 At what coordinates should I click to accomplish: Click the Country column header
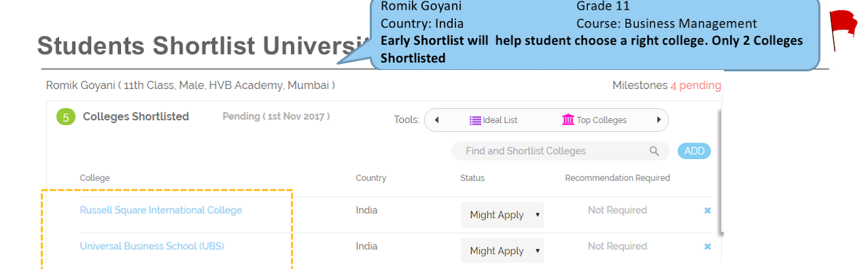[371, 178]
